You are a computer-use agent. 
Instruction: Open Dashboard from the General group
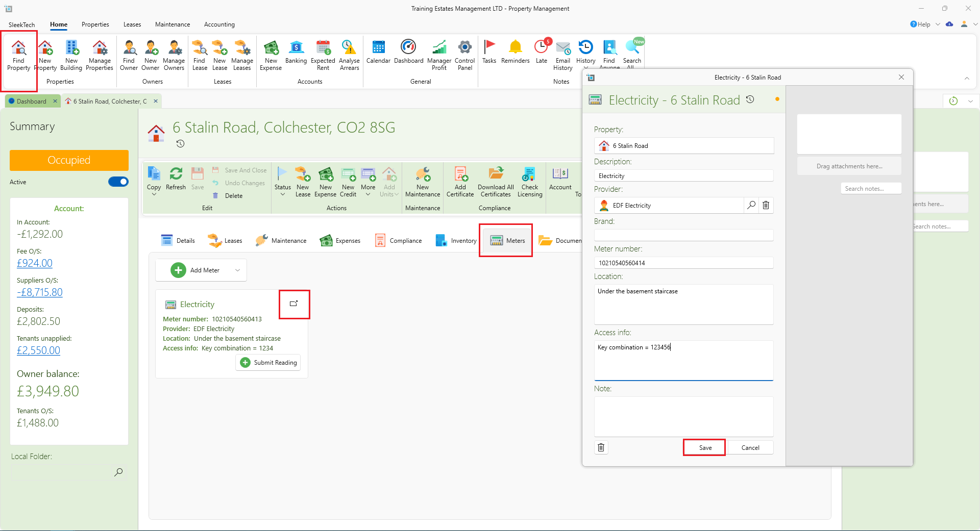408,52
